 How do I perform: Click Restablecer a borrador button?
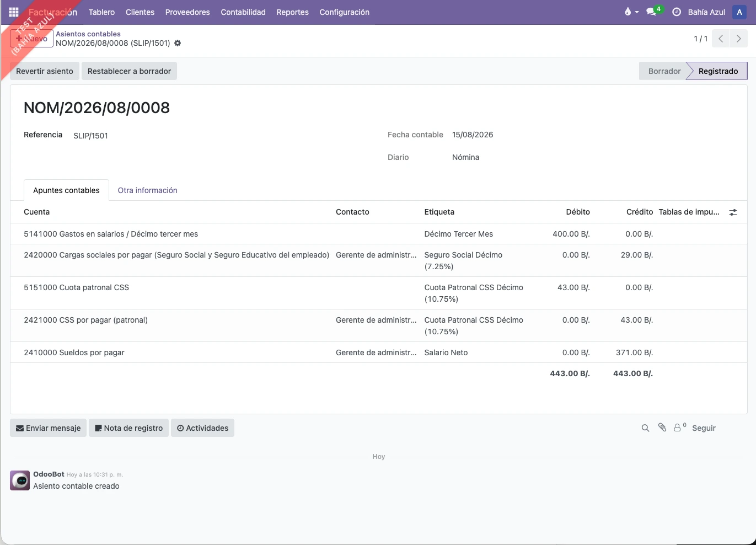129,71
